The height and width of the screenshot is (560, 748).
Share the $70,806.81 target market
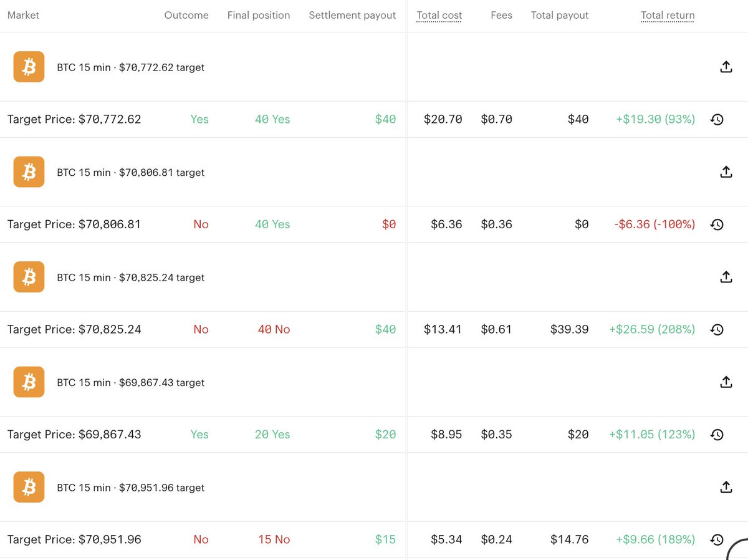pos(726,172)
